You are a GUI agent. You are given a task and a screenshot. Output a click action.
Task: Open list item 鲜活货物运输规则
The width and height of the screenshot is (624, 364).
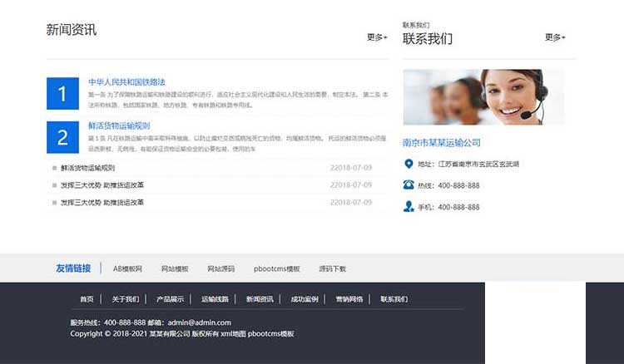point(87,168)
